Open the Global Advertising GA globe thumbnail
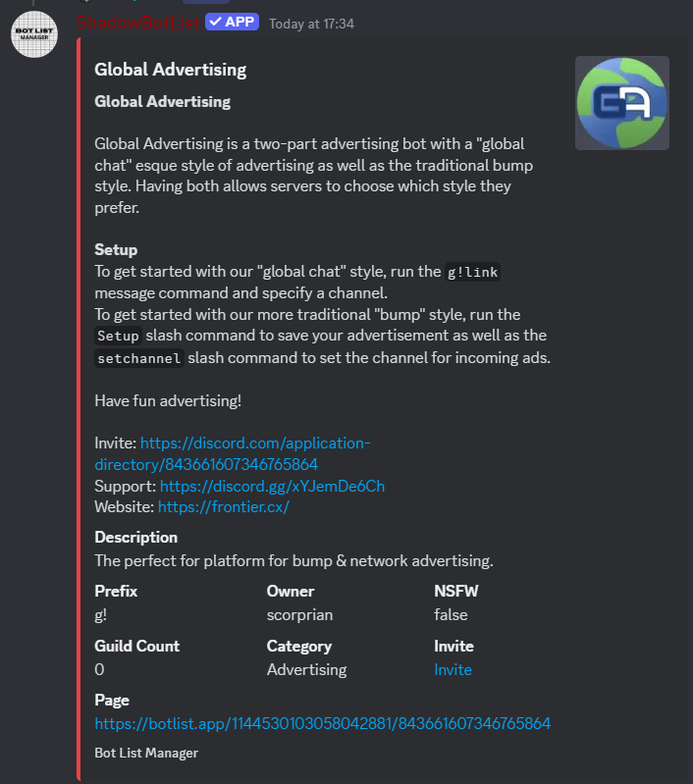This screenshot has height=784, width=693. 622,103
